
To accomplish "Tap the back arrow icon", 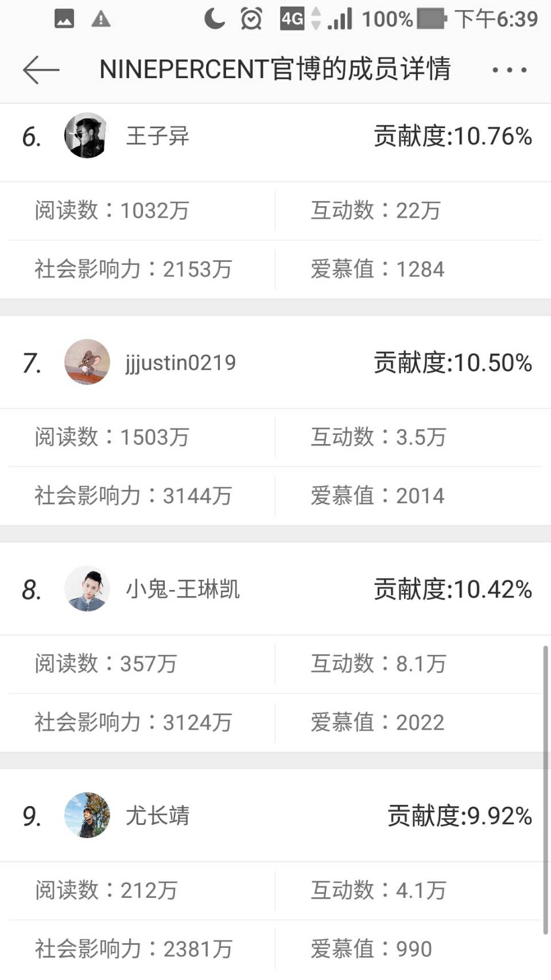I will 41,70.
